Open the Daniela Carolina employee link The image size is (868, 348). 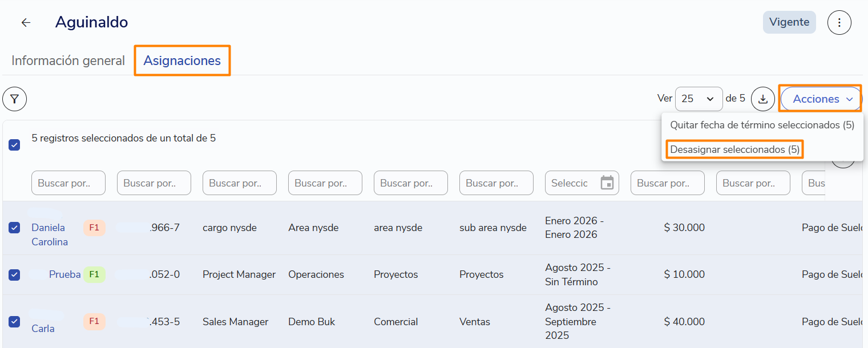pyautogui.click(x=50, y=234)
